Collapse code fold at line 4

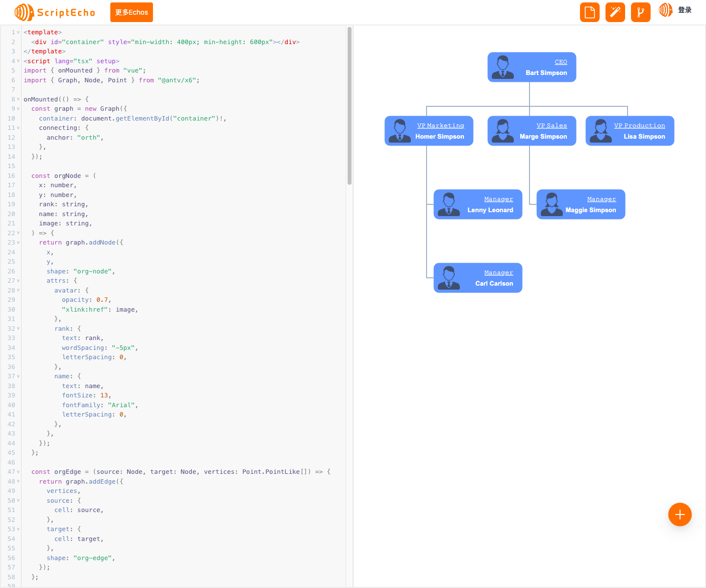tap(19, 61)
